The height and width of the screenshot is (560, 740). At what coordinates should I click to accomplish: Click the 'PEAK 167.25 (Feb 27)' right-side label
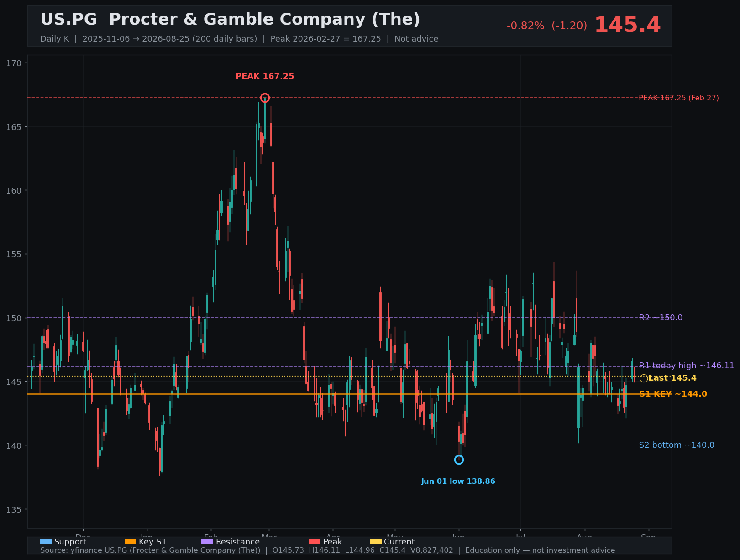(678, 98)
